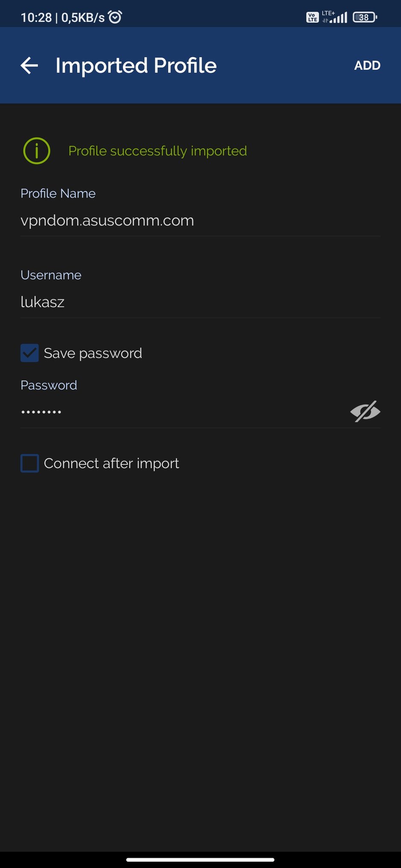
Task: Tap ADD to save the profile
Action: pyautogui.click(x=367, y=65)
